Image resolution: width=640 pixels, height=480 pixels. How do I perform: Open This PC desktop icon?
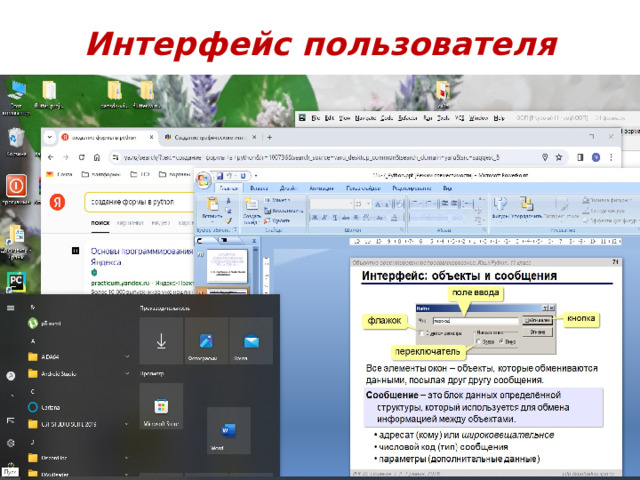(16, 97)
